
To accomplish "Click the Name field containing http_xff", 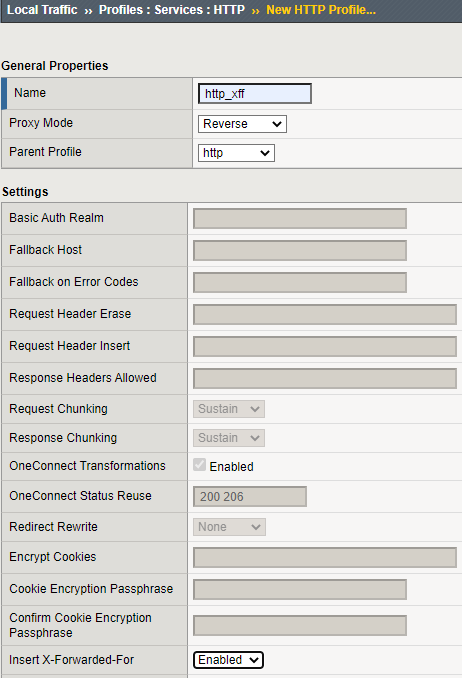I will 255,93.
